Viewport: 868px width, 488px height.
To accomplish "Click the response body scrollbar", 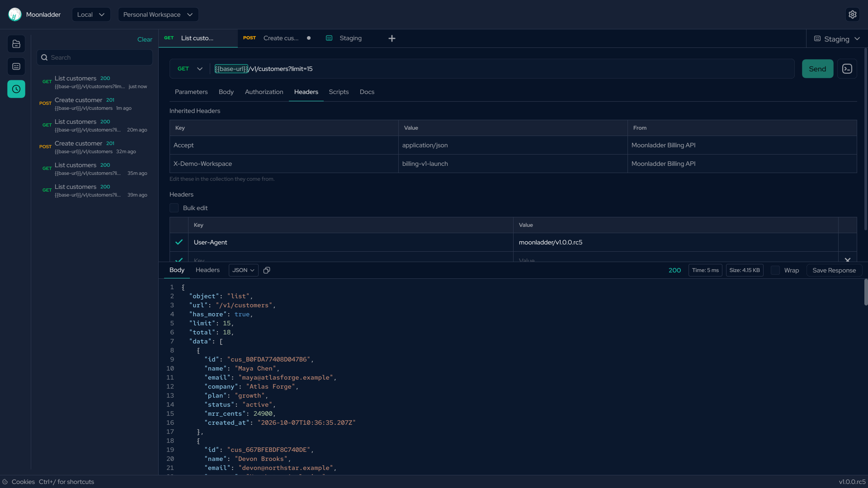I will pos(866,292).
